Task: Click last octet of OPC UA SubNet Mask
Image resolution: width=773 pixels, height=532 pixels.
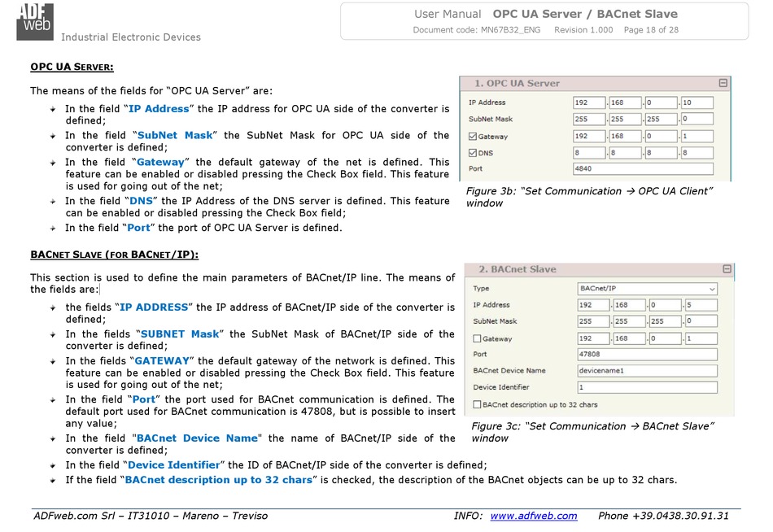Action: [x=697, y=119]
